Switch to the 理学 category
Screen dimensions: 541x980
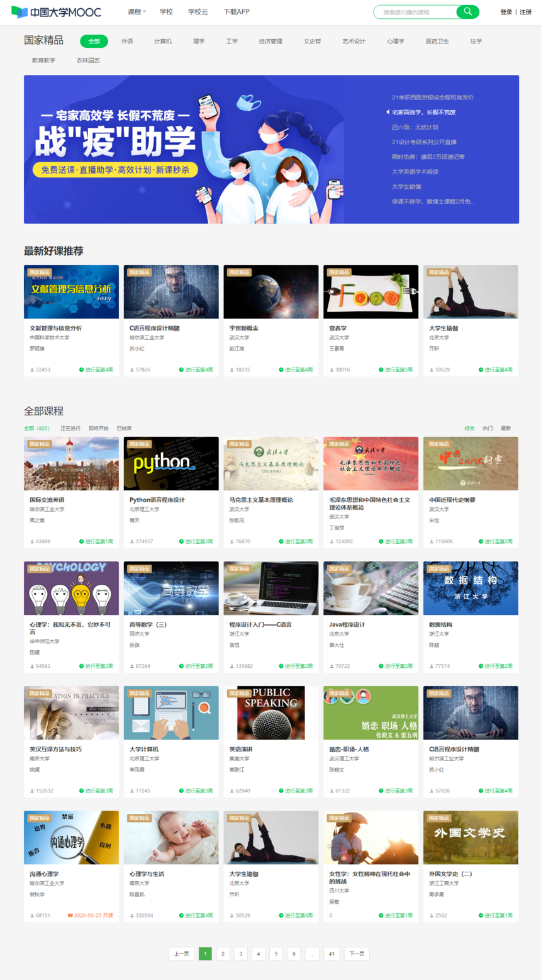tap(199, 42)
